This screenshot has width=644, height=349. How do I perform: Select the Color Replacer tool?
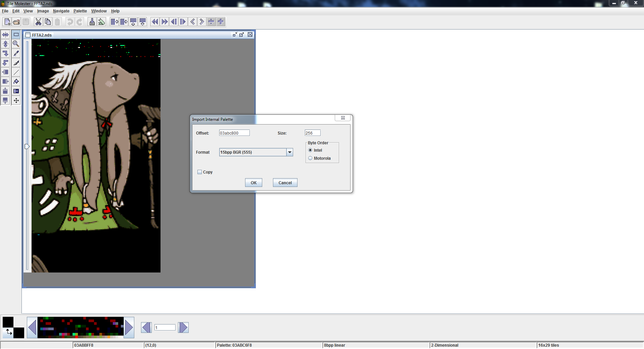(x=16, y=91)
